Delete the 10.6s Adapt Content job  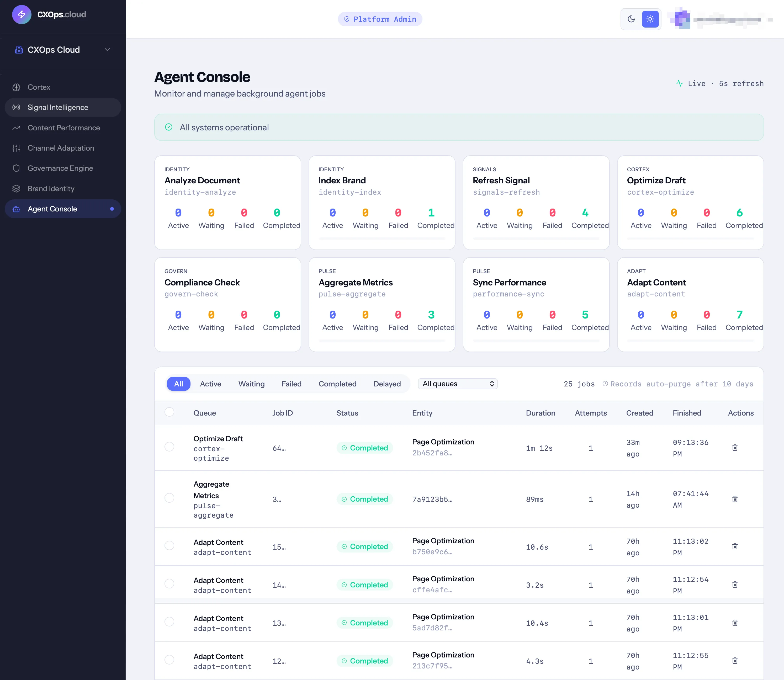click(x=735, y=546)
